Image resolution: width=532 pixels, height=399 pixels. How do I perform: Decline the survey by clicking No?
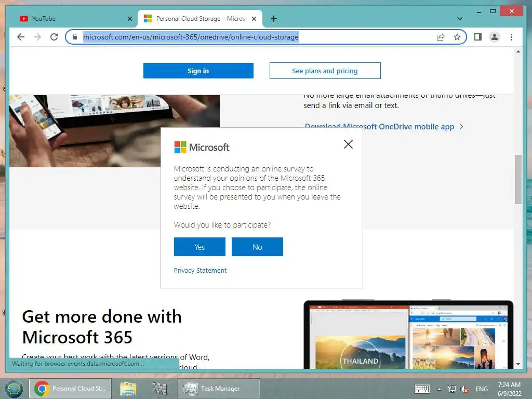click(x=257, y=247)
